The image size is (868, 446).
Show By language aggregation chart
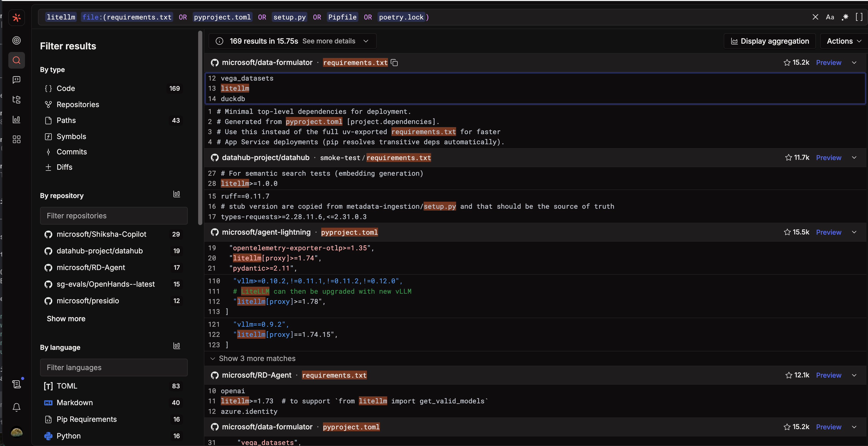tap(177, 346)
